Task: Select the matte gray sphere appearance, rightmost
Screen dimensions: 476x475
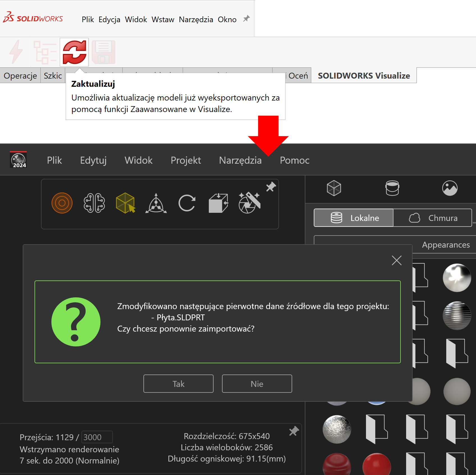Action: click(457, 391)
